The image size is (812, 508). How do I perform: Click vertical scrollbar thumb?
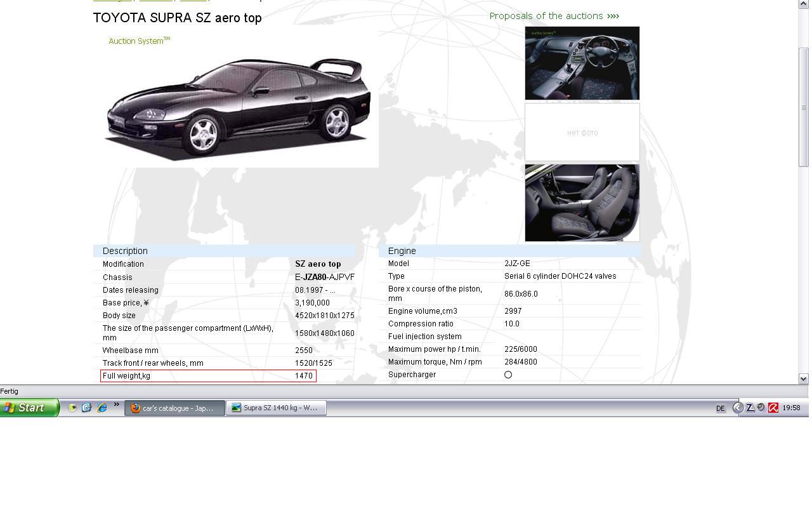(x=804, y=107)
